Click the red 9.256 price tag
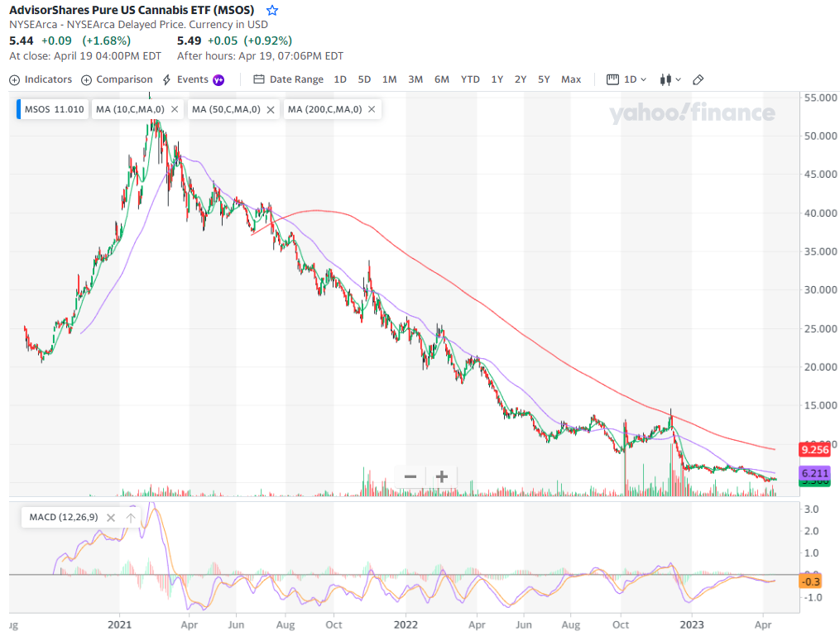840x641 pixels. [815, 449]
